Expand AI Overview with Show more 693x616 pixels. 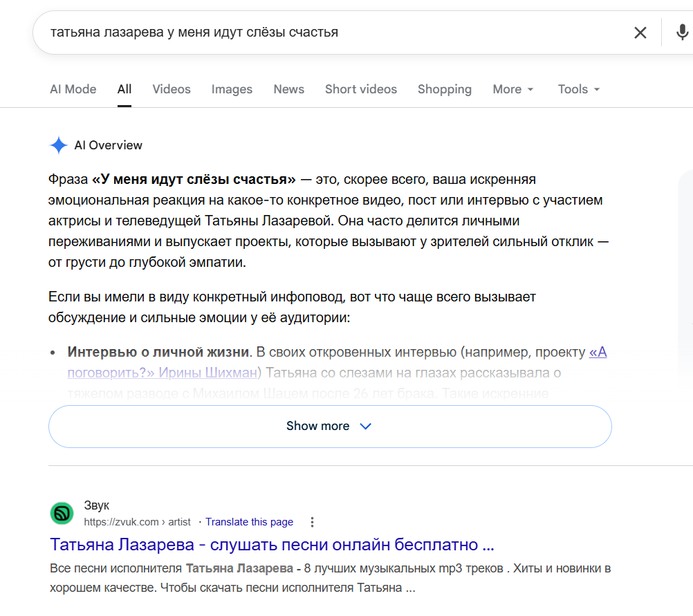pos(330,426)
